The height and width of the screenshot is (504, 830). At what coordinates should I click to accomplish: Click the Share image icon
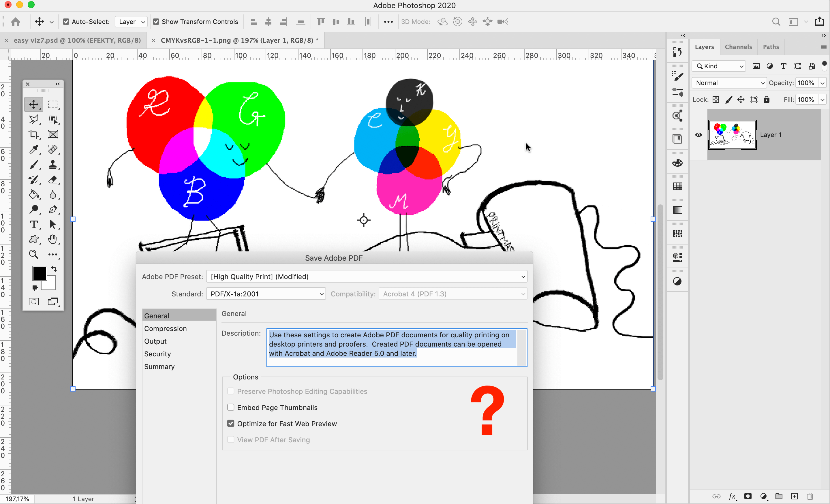pos(820,21)
